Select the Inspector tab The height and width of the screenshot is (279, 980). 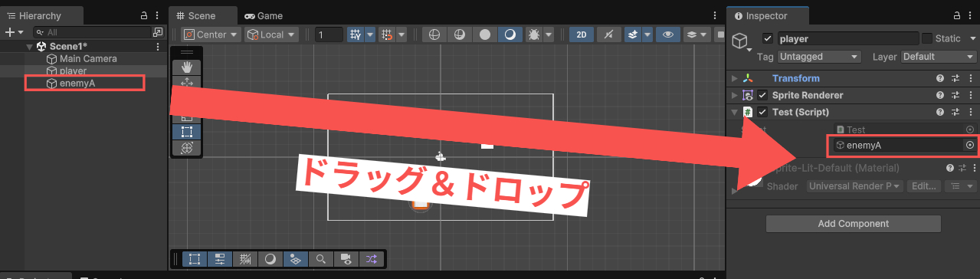point(768,15)
